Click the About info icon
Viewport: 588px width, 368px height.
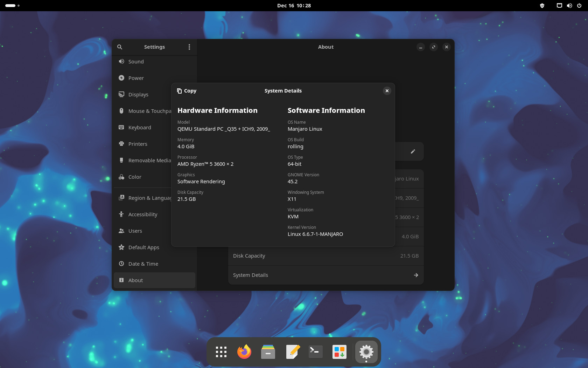tap(121, 280)
